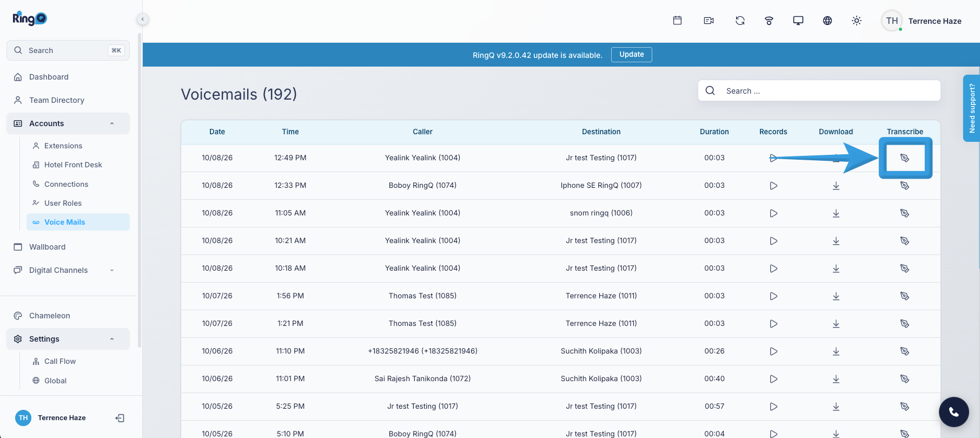The height and width of the screenshot is (438, 980).
Task: Open the floating phone dialer button
Action: (954, 412)
